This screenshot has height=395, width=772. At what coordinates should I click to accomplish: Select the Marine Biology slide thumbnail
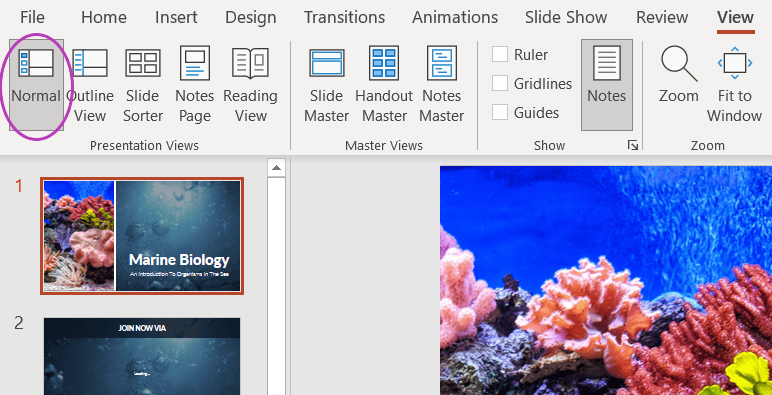tap(142, 236)
